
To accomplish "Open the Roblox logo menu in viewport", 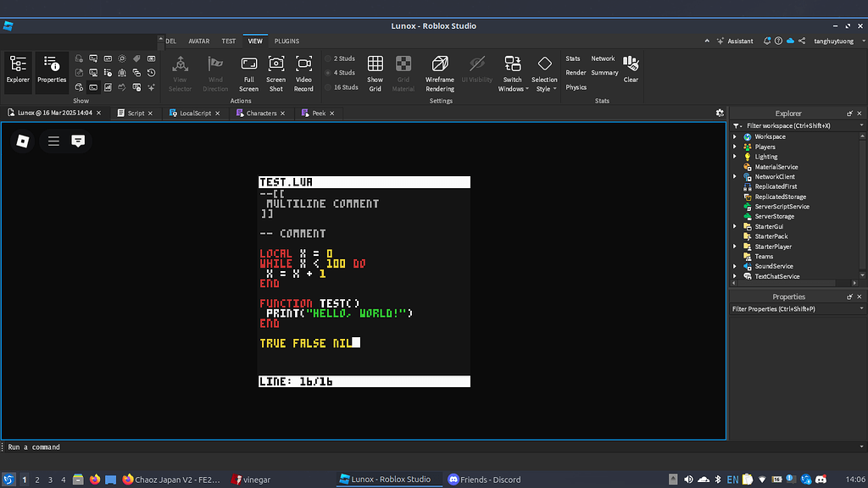I will [x=23, y=141].
